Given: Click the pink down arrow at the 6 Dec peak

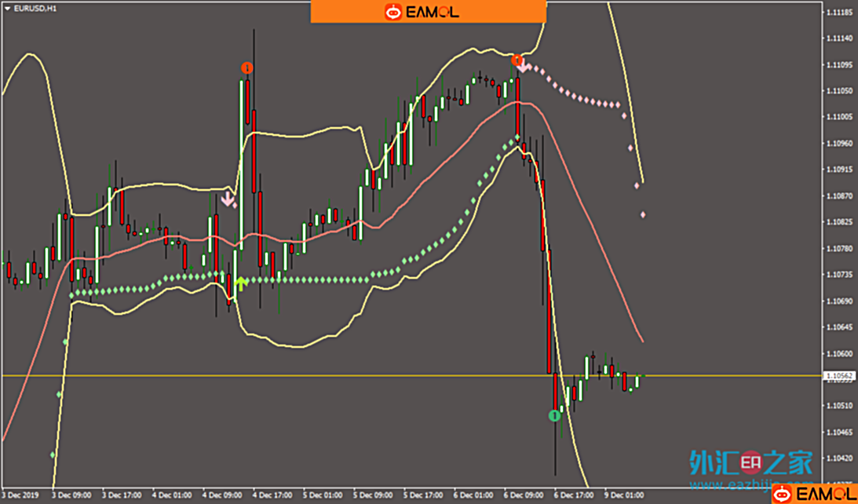Looking at the screenshot, I should click(523, 66).
